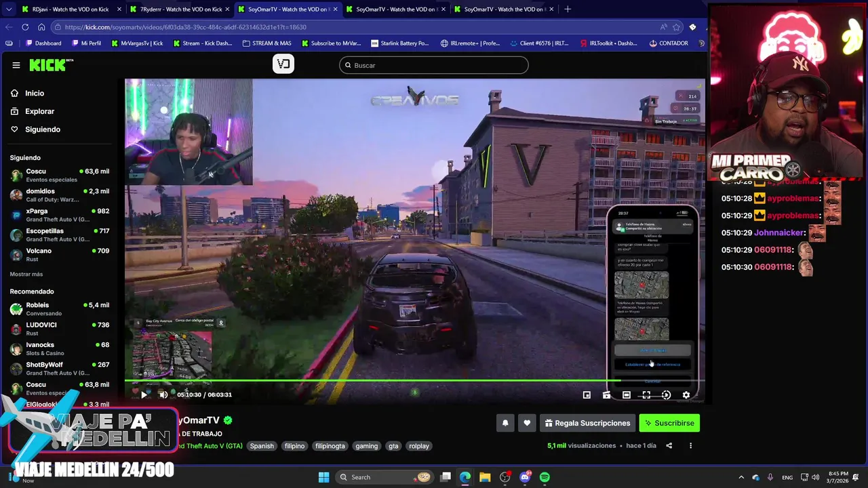Bookmark this page with the star icon
868x488 pixels.
coord(676,27)
